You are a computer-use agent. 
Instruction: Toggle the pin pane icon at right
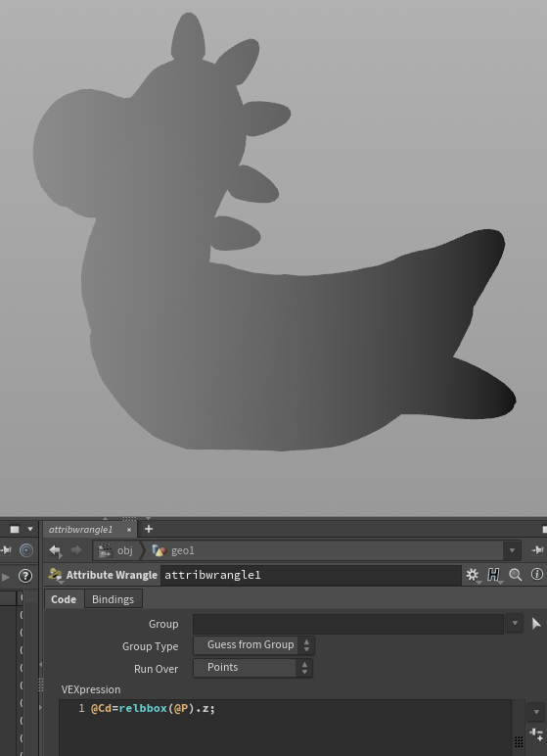(538, 550)
